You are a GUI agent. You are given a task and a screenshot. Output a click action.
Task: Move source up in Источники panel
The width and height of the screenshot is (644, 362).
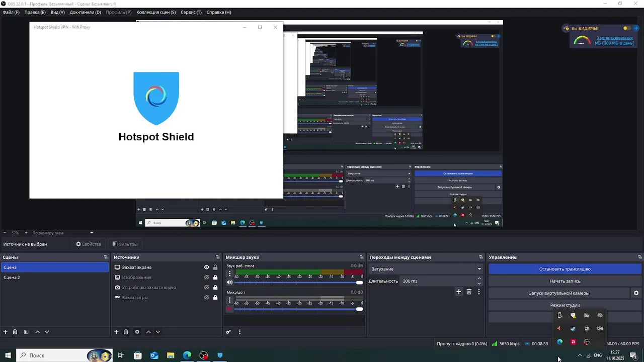(148, 332)
